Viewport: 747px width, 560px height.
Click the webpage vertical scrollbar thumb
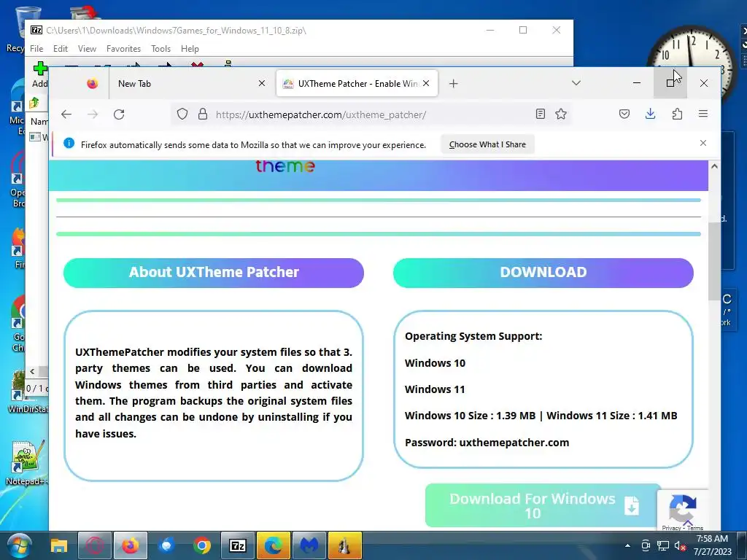click(714, 261)
